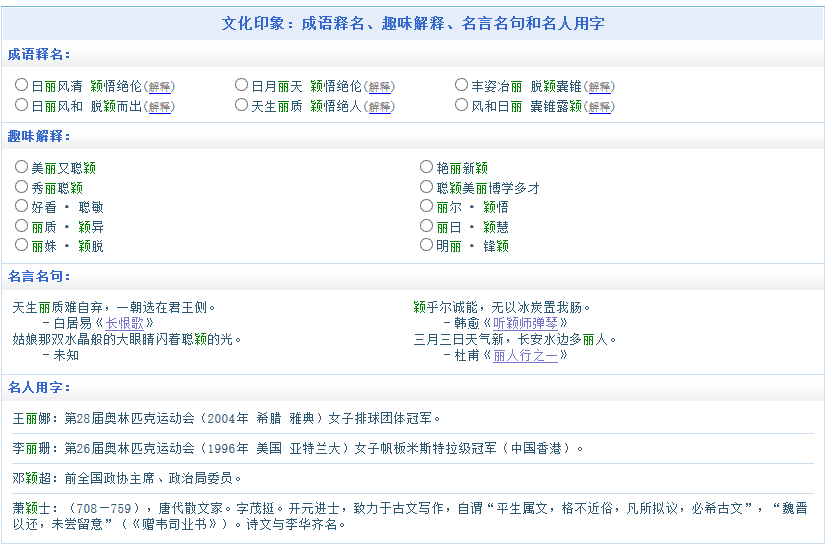Choose the 日月丽天 颖悟绝伦 option
The width and height of the screenshot is (827, 551).
(242, 86)
